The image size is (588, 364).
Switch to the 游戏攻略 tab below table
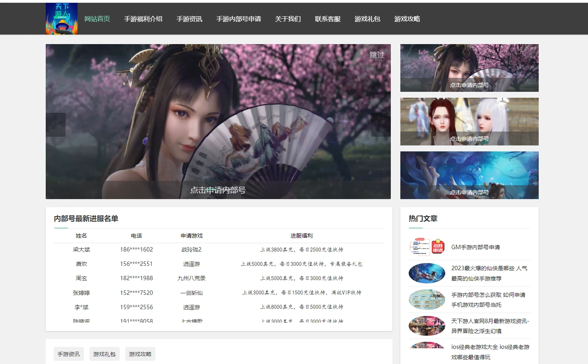(140, 354)
